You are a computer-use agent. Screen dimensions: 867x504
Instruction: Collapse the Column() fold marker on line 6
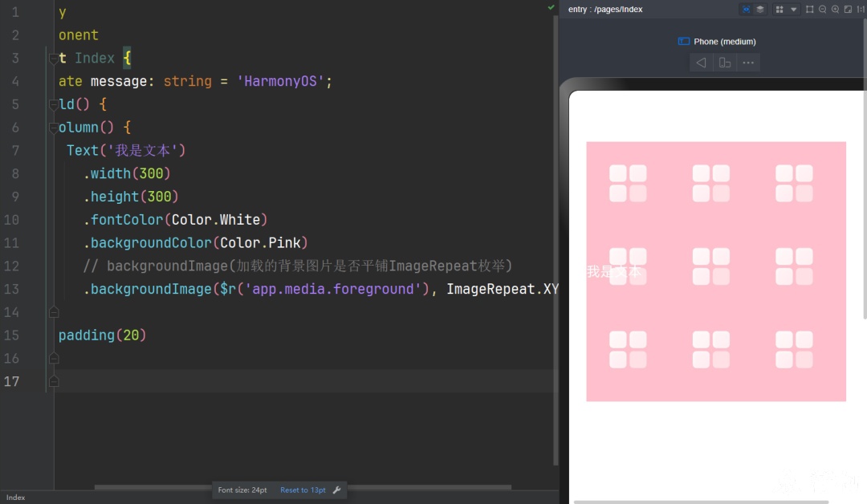[x=54, y=128]
